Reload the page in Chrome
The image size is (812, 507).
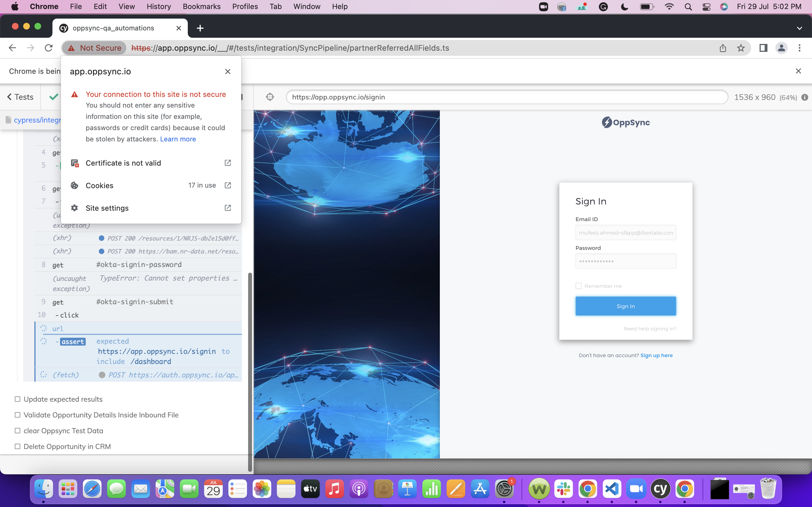[x=49, y=48]
